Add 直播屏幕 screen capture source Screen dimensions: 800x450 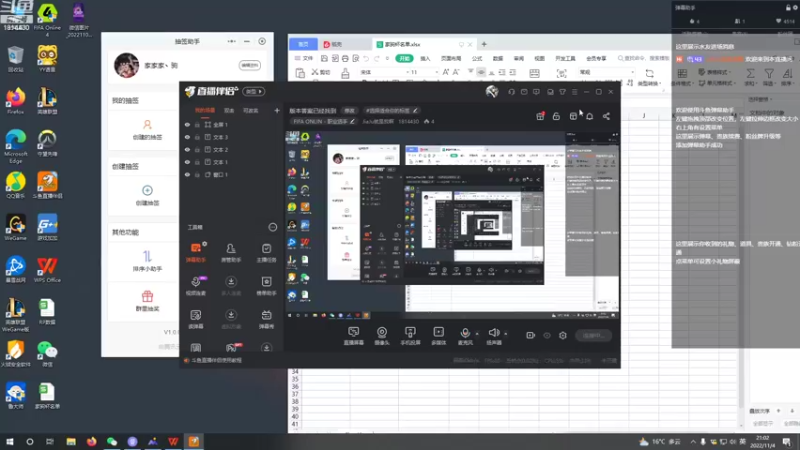[x=354, y=336]
